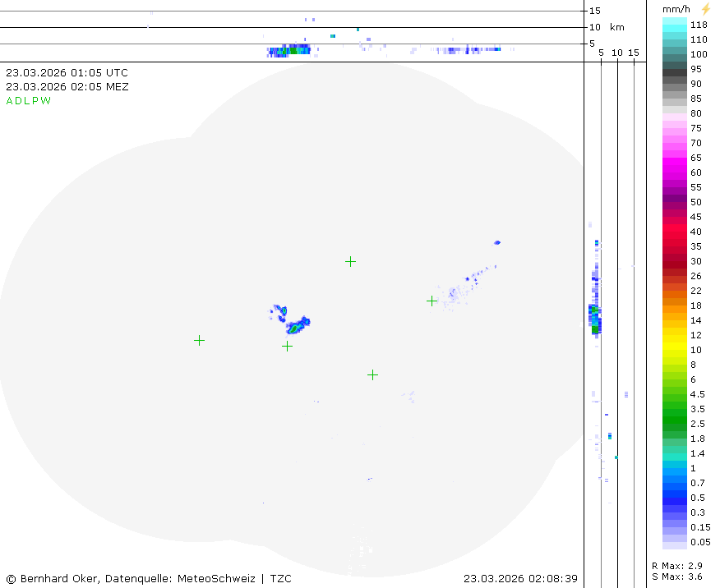Toggle the green 'D' letter in ADLPW

tap(19, 101)
